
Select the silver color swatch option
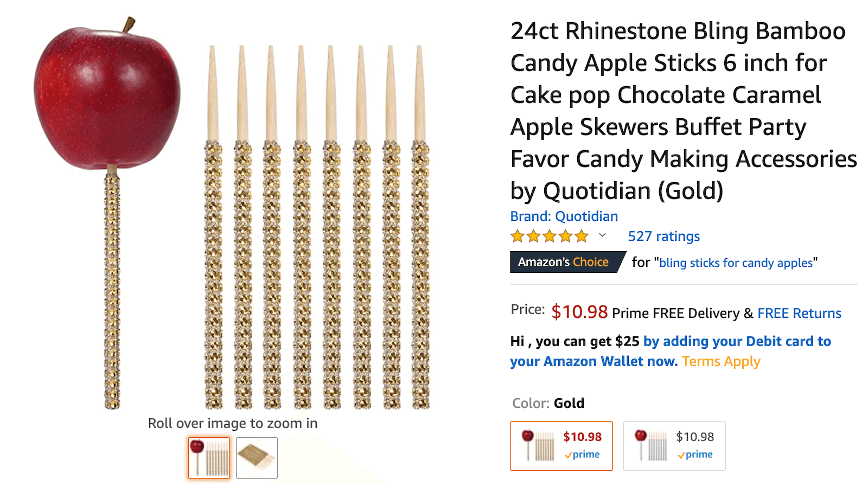(674, 446)
